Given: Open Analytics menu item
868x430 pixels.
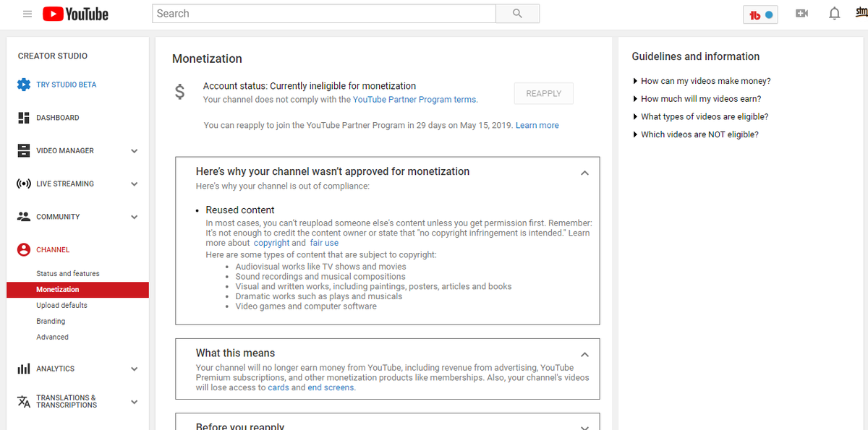Looking at the screenshot, I should pyautogui.click(x=56, y=369).
